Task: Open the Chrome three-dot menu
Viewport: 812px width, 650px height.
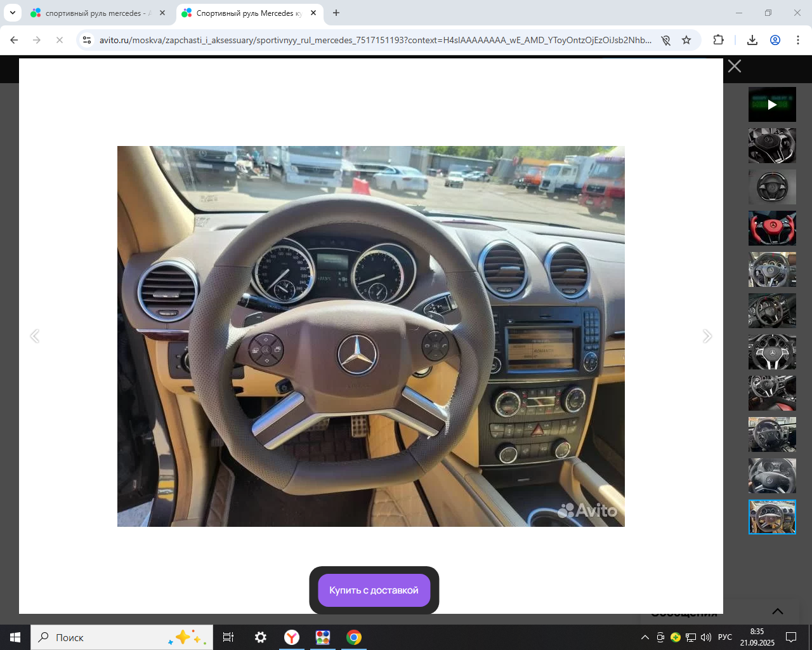Action: click(x=798, y=40)
